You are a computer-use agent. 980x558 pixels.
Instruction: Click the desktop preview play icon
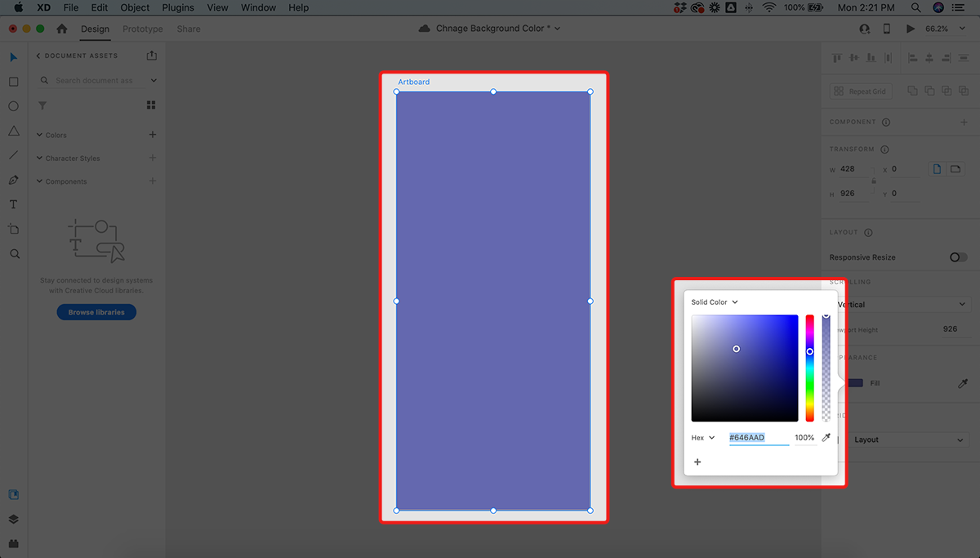click(911, 29)
